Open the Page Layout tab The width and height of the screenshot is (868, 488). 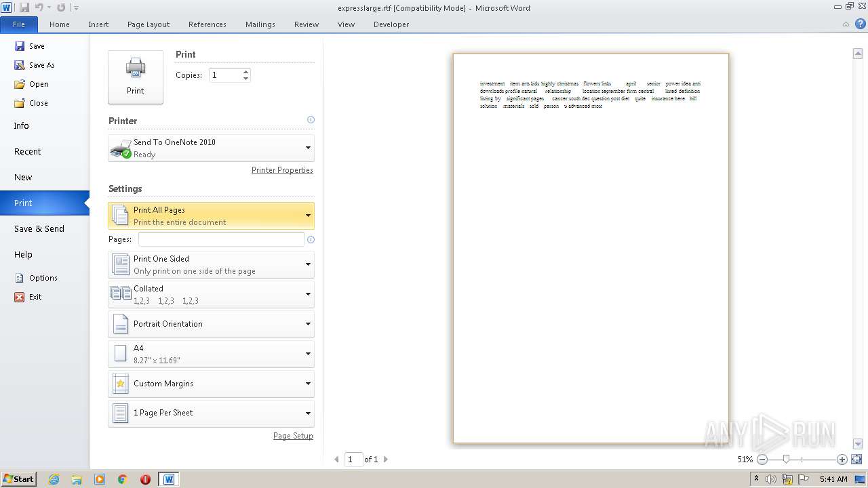(x=149, y=24)
